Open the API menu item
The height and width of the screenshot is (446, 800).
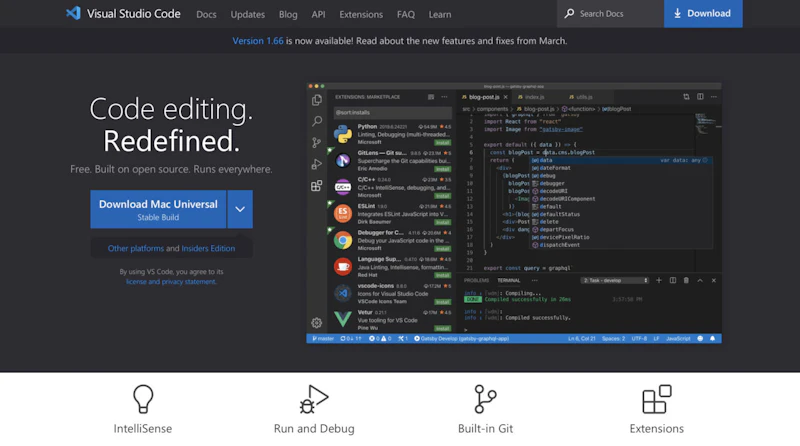318,14
